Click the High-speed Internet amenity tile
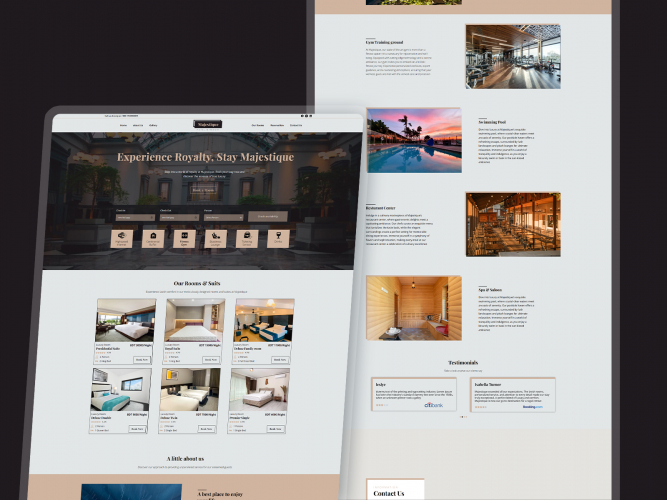667x500 pixels. [122, 239]
